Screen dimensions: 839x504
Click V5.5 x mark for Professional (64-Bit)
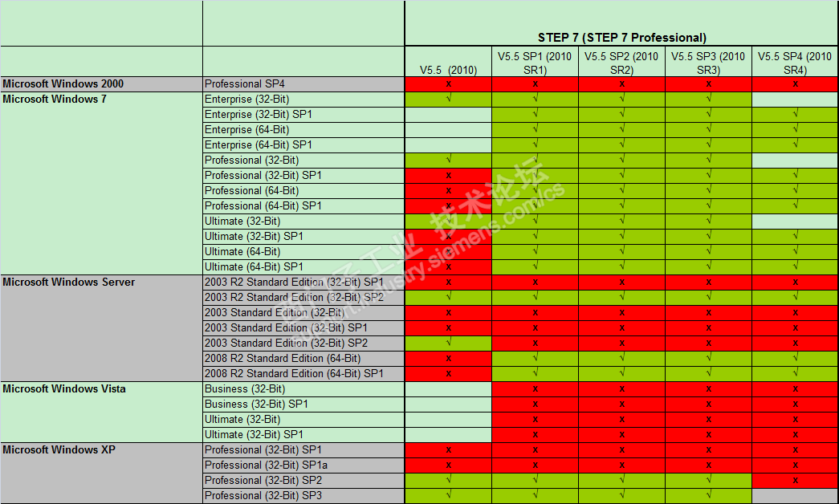448,191
